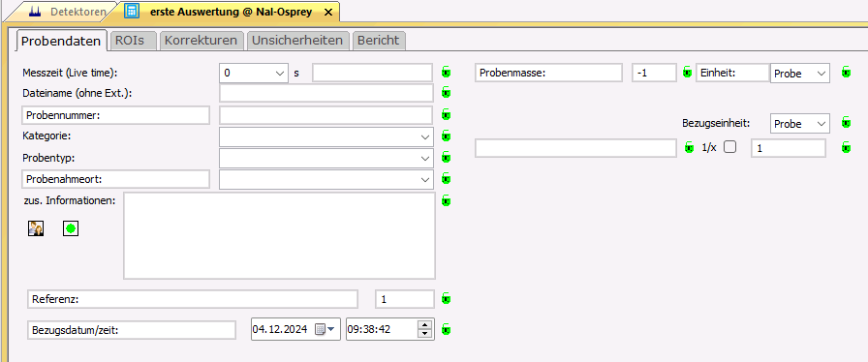Viewport: 868px width, 362px height.
Task: Click the green dot status icon
Action: pos(71,228)
